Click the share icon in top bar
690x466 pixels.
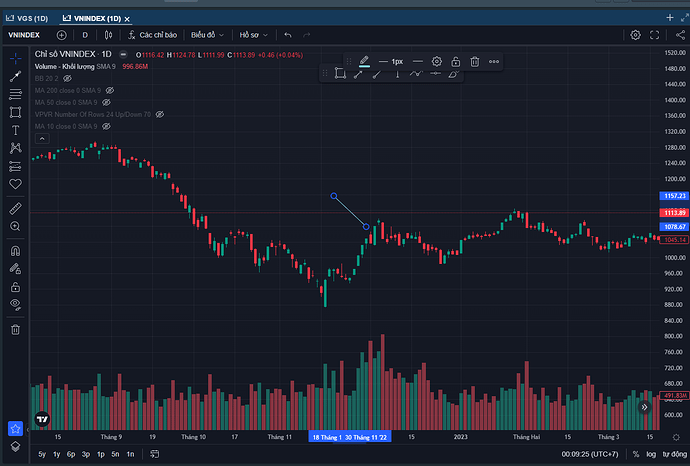click(x=676, y=35)
